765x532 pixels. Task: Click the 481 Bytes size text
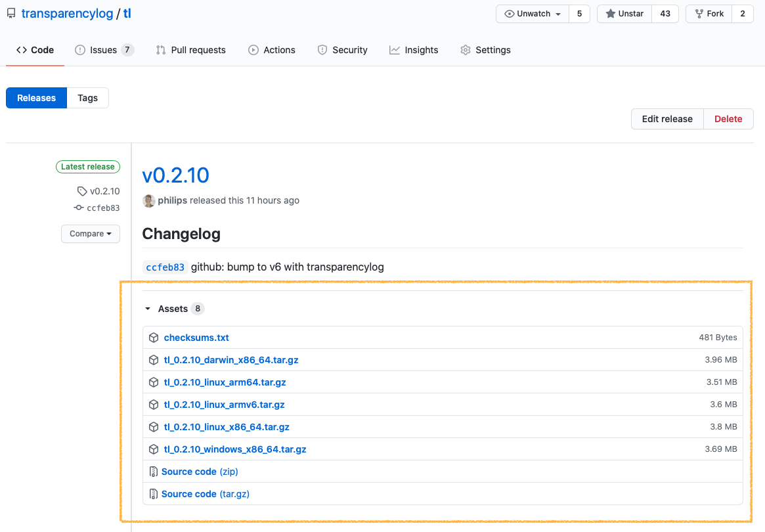(x=718, y=337)
